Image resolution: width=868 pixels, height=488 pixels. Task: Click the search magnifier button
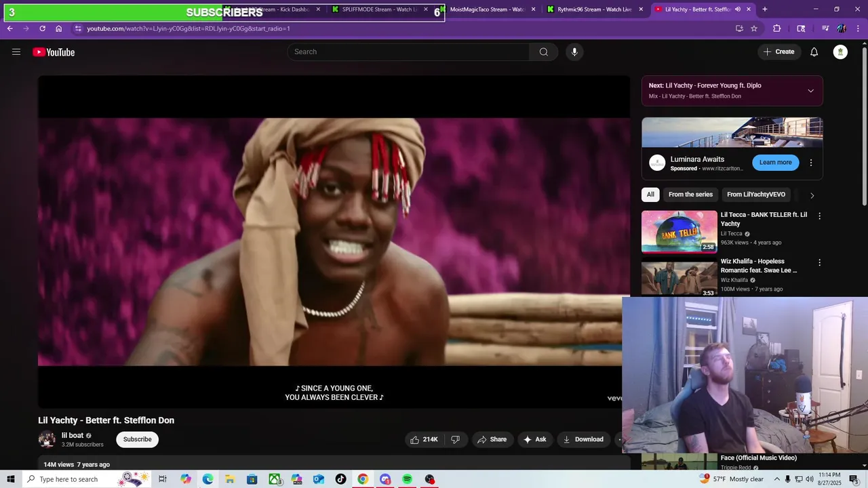(x=544, y=52)
